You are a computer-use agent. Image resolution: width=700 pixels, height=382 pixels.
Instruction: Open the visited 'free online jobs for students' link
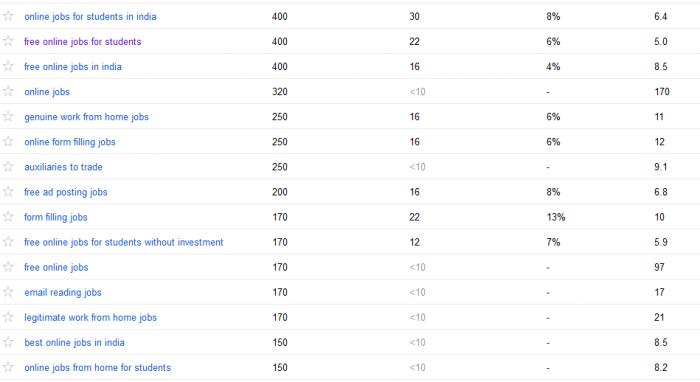83,42
